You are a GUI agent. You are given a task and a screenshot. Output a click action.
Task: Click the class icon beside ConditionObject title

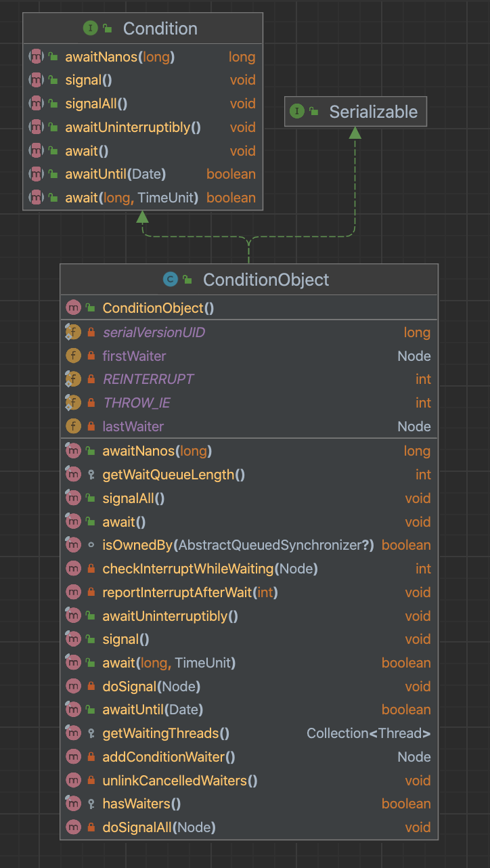pos(170,279)
